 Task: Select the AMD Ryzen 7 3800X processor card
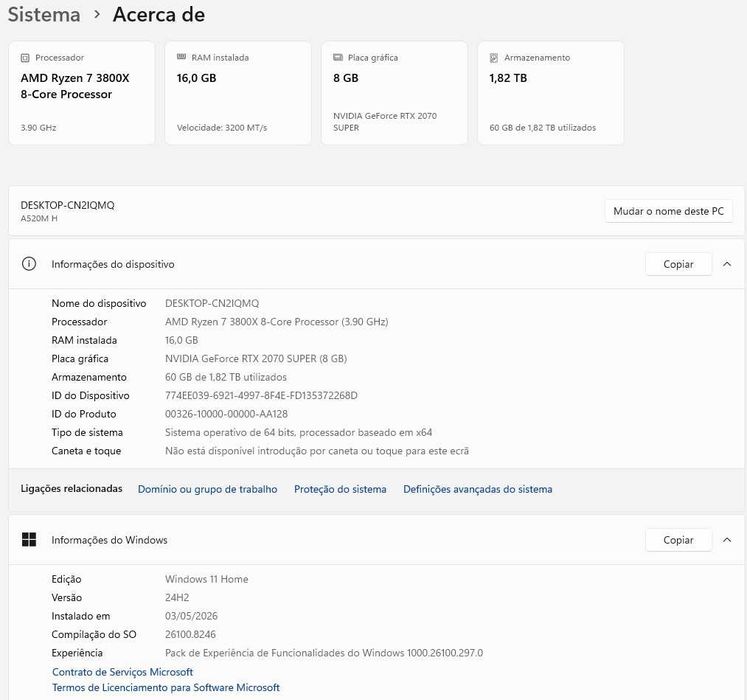coord(81,93)
